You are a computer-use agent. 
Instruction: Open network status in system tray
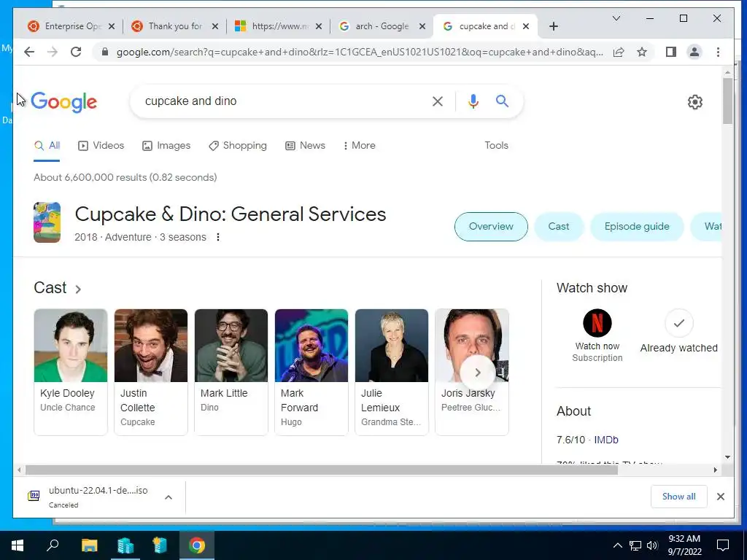pos(635,545)
